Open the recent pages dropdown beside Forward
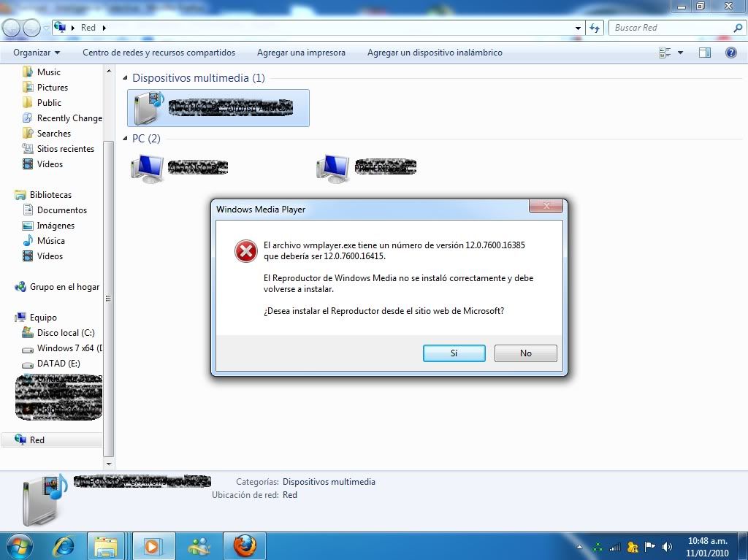The height and width of the screenshot is (560, 748). pos(46,28)
